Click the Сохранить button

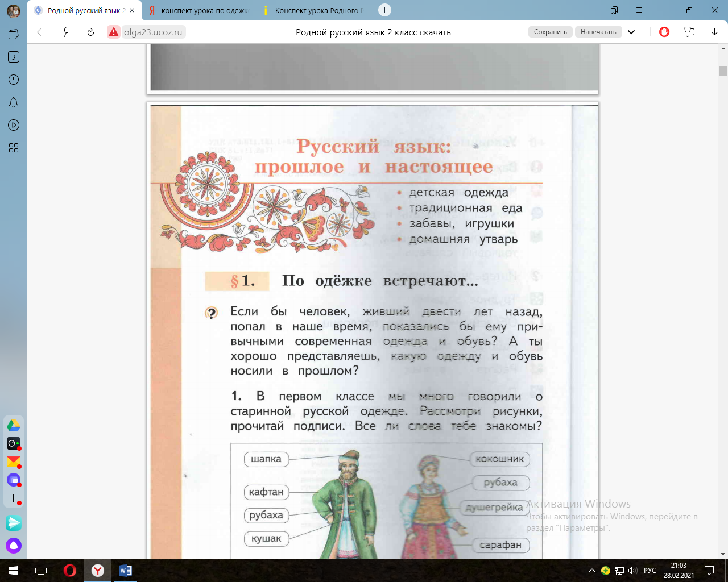point(551,32)
